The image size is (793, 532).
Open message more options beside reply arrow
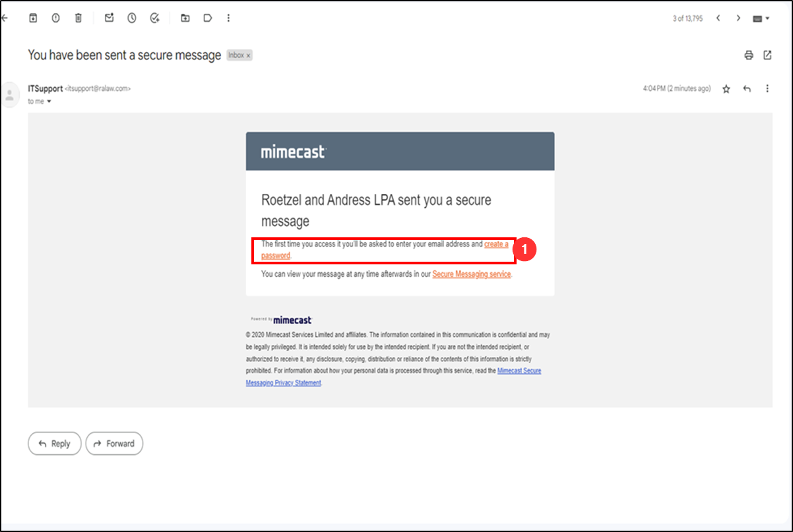click(767, 89)
